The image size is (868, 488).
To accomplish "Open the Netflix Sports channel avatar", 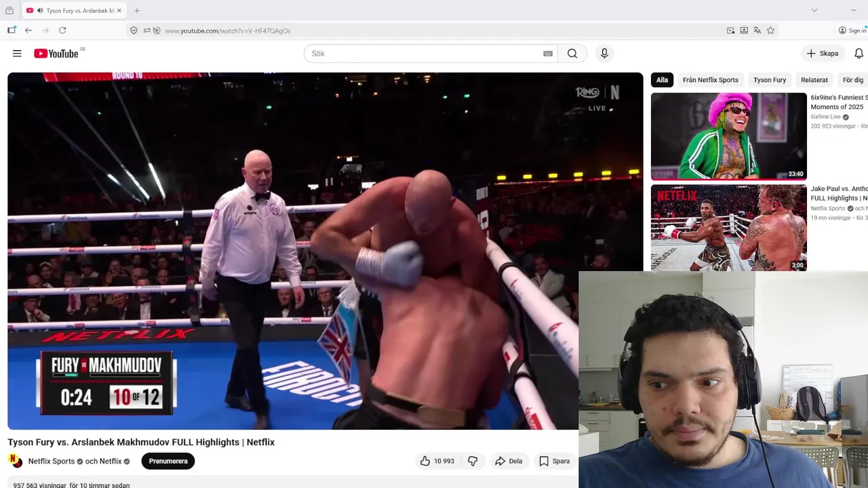I will (15, 461).
